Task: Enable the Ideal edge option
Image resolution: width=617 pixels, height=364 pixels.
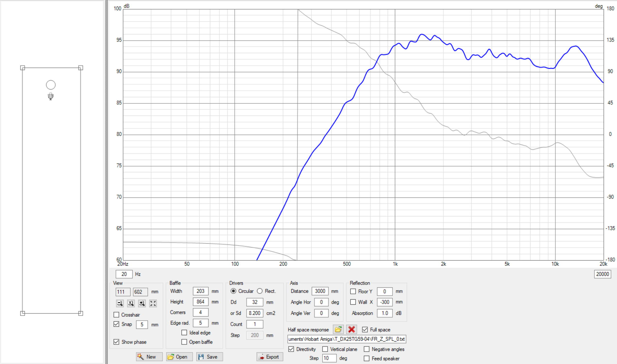Action: click(184, 332)
